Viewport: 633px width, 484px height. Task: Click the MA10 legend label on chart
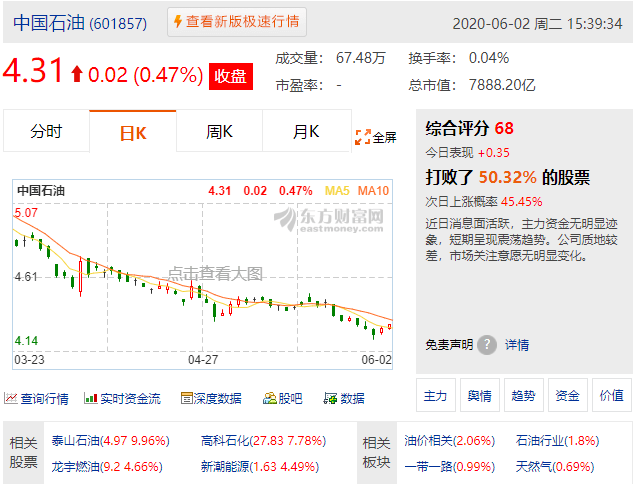click(373, 191)
